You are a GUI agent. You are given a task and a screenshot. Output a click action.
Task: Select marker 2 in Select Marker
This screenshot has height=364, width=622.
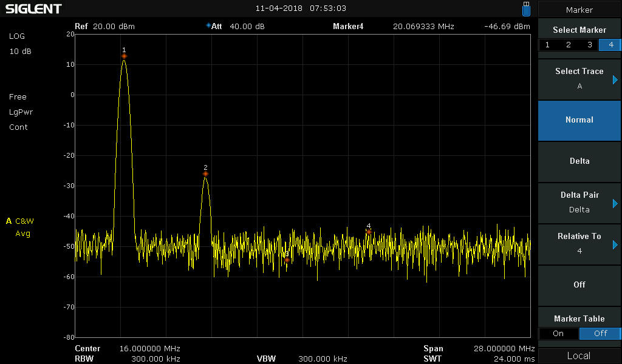[x=569, y=45]
